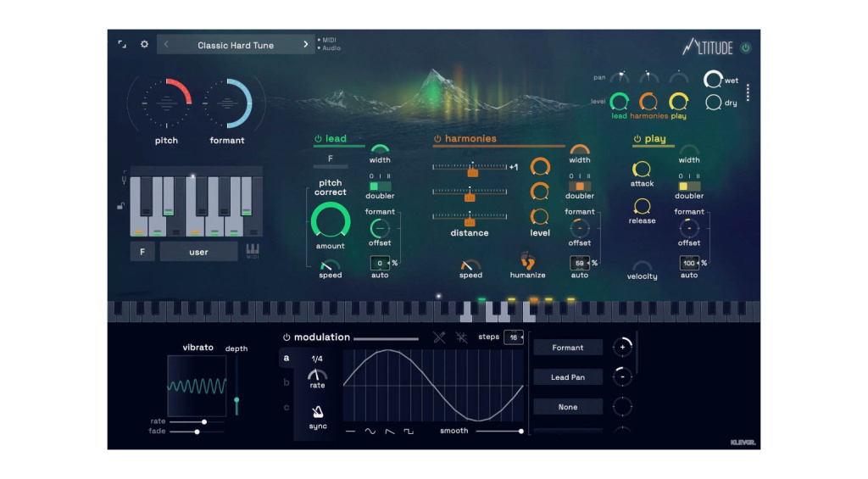This screenshot has width=868, height=479.
Task: Click the red pitch dial
Action: pos(166,103)
